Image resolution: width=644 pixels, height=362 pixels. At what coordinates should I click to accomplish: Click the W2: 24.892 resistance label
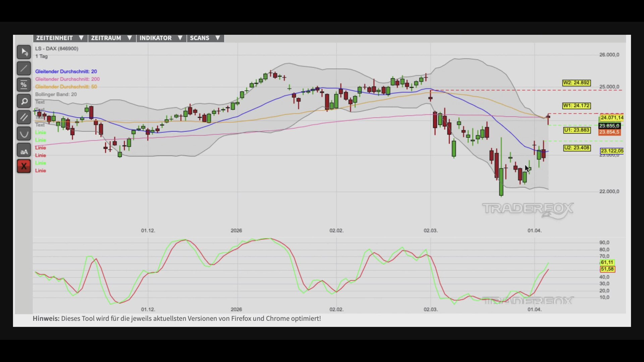[x=576, y=83]
